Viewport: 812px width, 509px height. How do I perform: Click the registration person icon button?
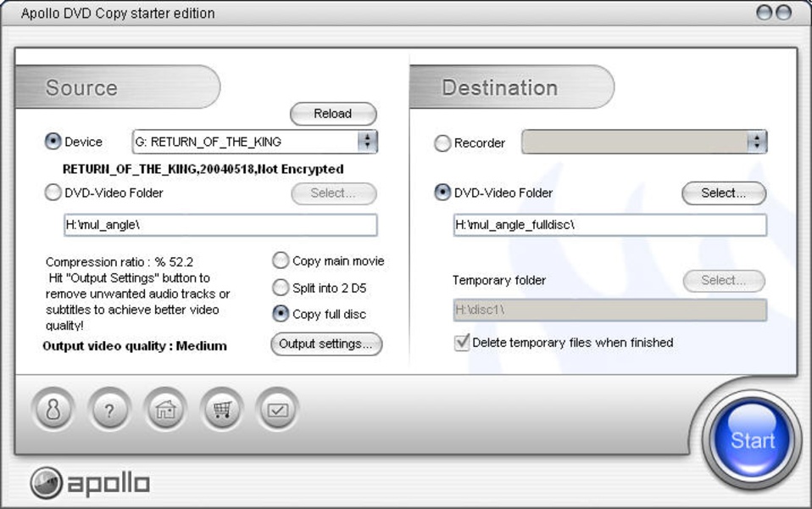coord(53,411)
